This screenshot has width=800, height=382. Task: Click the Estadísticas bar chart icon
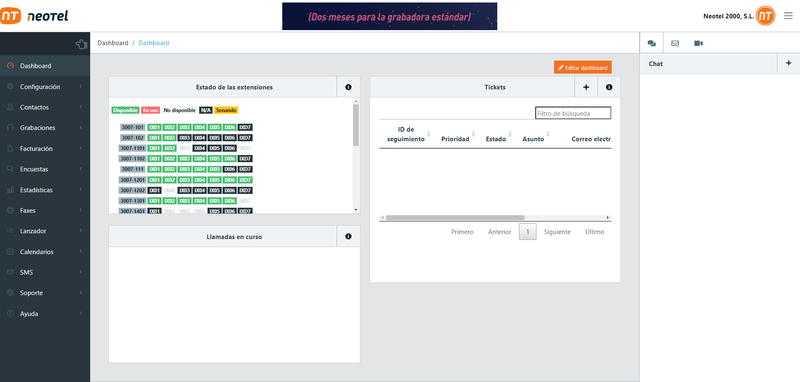coord(10,190)
